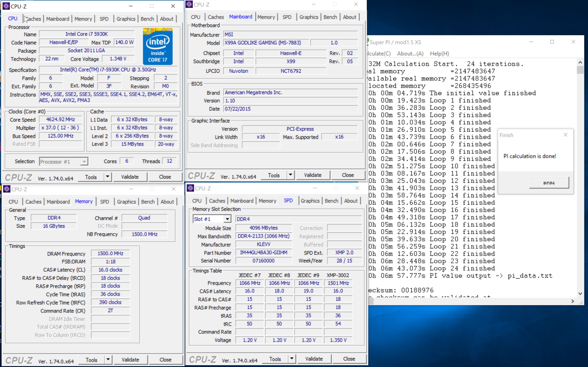
Task: Open Memory tab in CPU window
Action: [x=83, y=19]
